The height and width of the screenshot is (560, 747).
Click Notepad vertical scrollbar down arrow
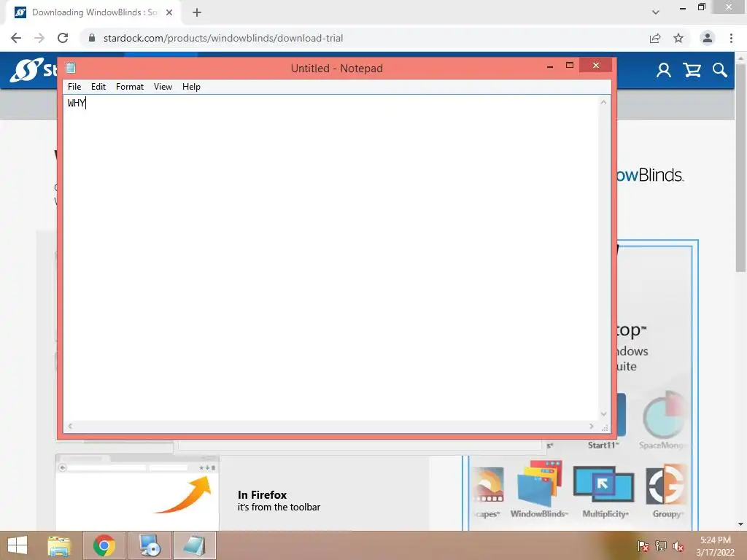(x=603, y=414)
